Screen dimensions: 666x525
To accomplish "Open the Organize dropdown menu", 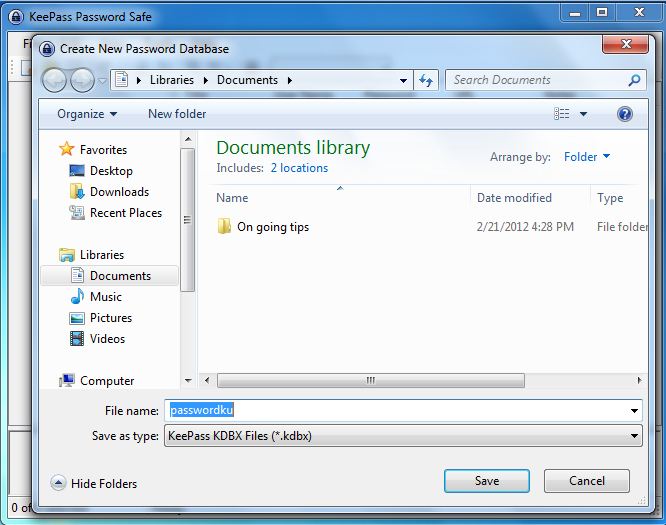I will pyautogui.click(x=87, y=114).
